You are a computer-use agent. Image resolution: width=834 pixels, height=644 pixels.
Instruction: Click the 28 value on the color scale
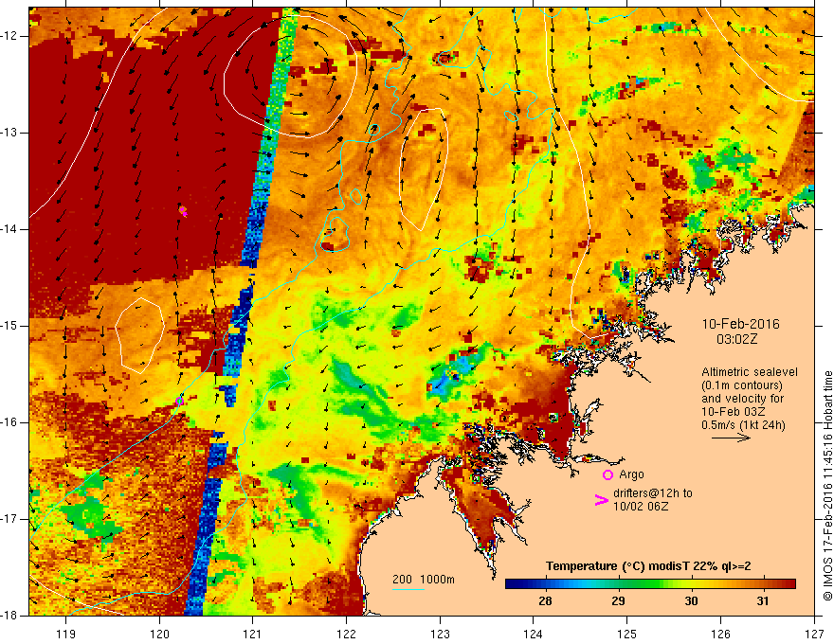tap(545, 601)
